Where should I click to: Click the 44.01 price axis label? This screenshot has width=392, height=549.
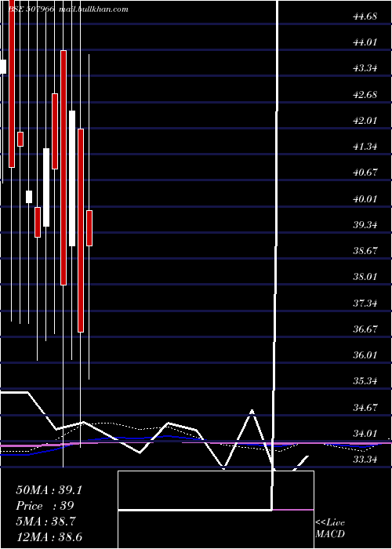(x=365, y=42)
